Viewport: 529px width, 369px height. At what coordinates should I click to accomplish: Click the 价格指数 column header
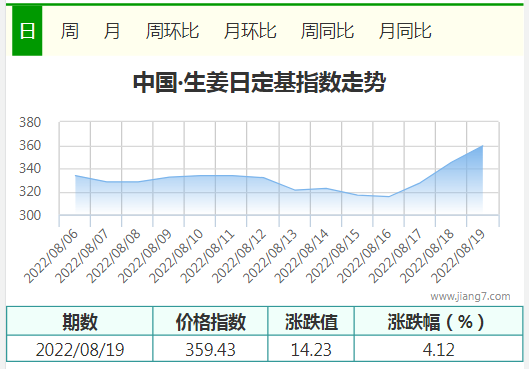(210, 321)
